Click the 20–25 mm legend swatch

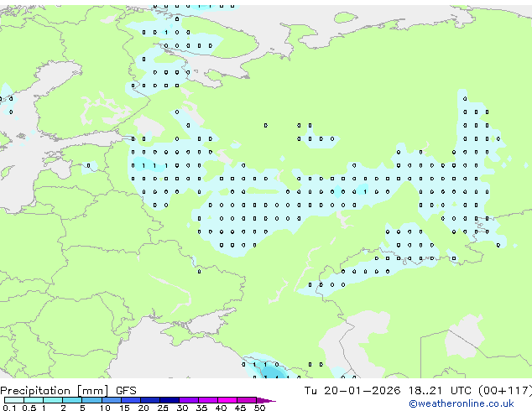point(149,400)
